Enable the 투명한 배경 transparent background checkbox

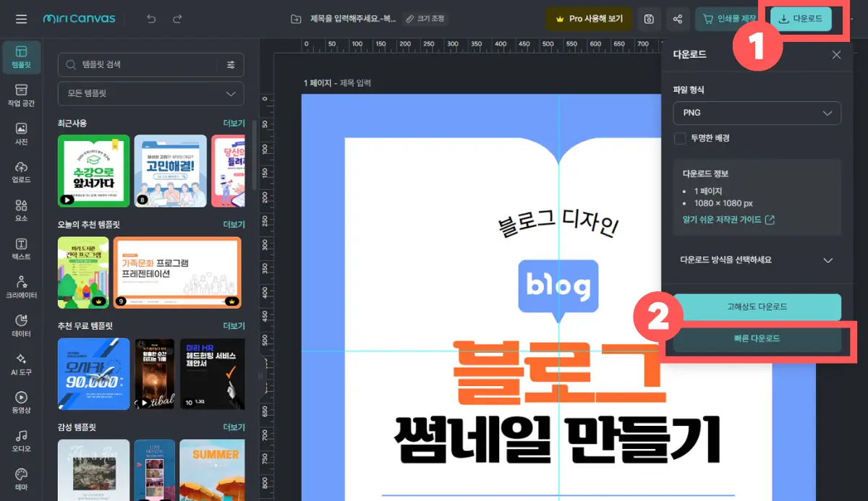680,139
